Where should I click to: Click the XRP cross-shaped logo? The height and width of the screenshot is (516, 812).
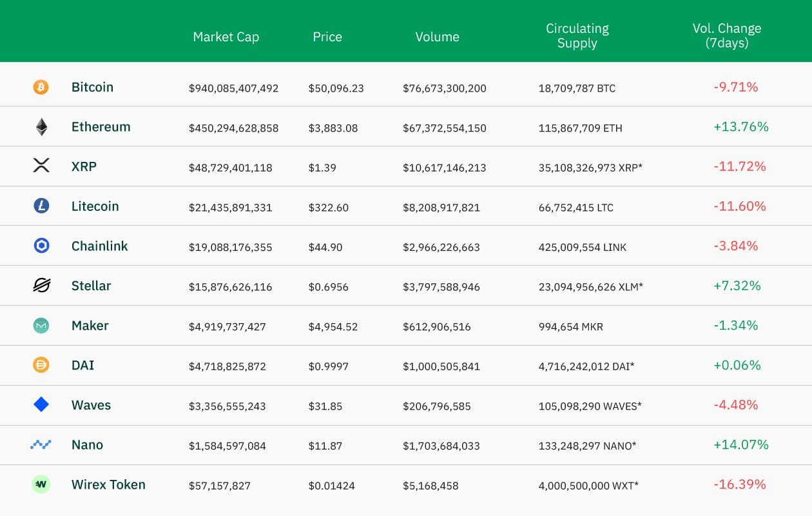(41, 166)
